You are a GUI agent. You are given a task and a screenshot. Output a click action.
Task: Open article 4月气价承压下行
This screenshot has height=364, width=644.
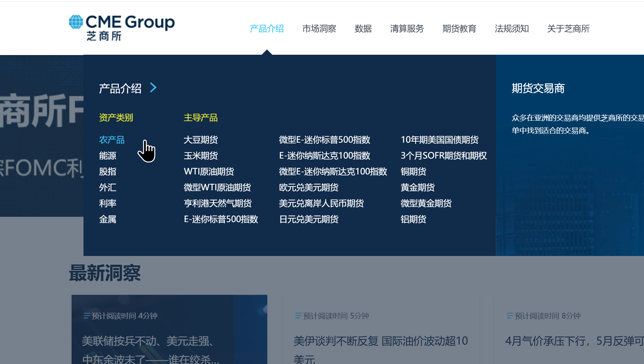(x=575, y=341)
